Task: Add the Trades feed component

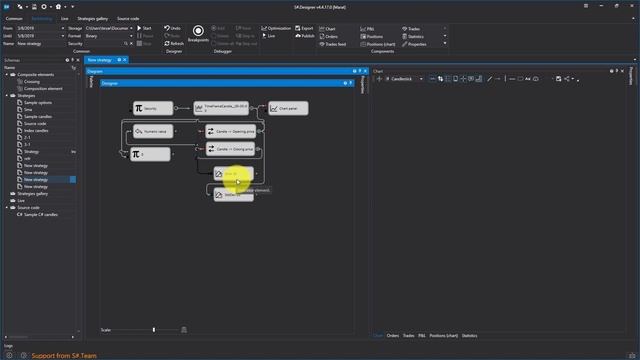Action: coord(332,44)
